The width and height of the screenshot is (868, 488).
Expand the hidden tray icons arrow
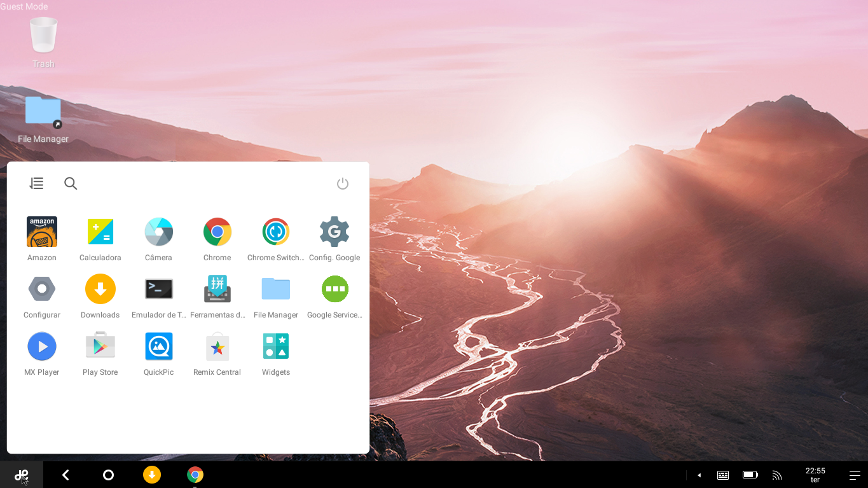coord(699,475)
